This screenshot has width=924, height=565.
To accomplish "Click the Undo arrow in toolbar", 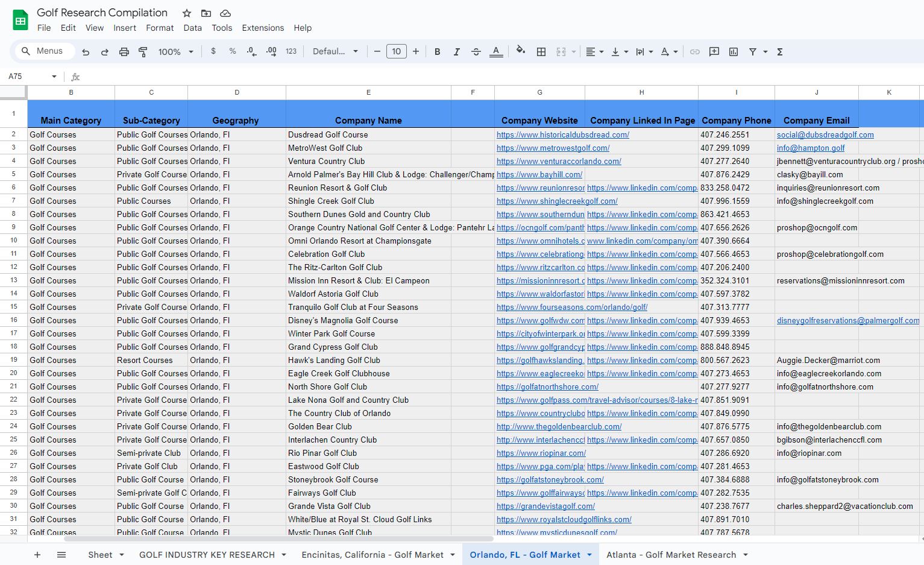I will click(x=86, y=52).
